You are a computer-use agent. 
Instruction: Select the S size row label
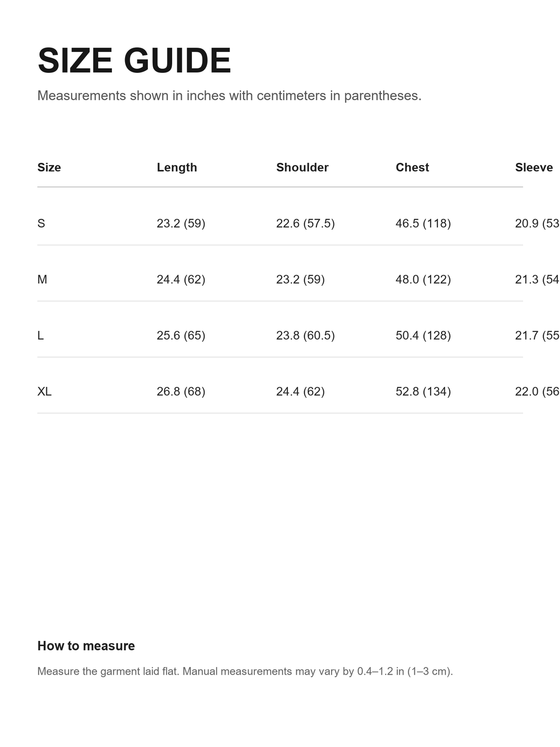[x=41, y=223]
